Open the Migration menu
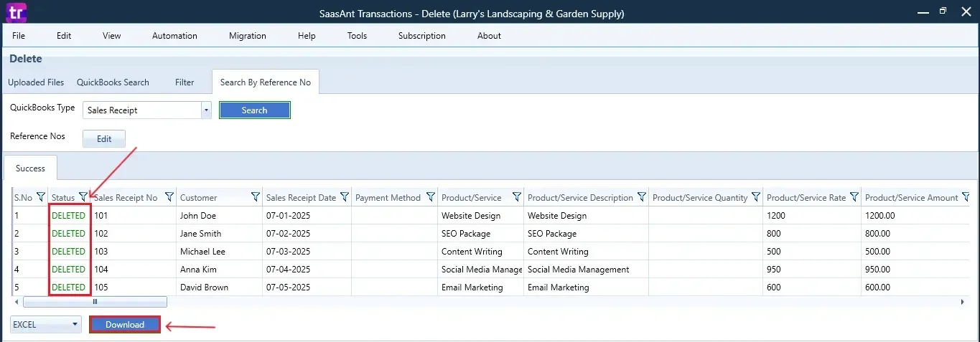The width and height of the screenshot is (980, 342). point(248,36)
